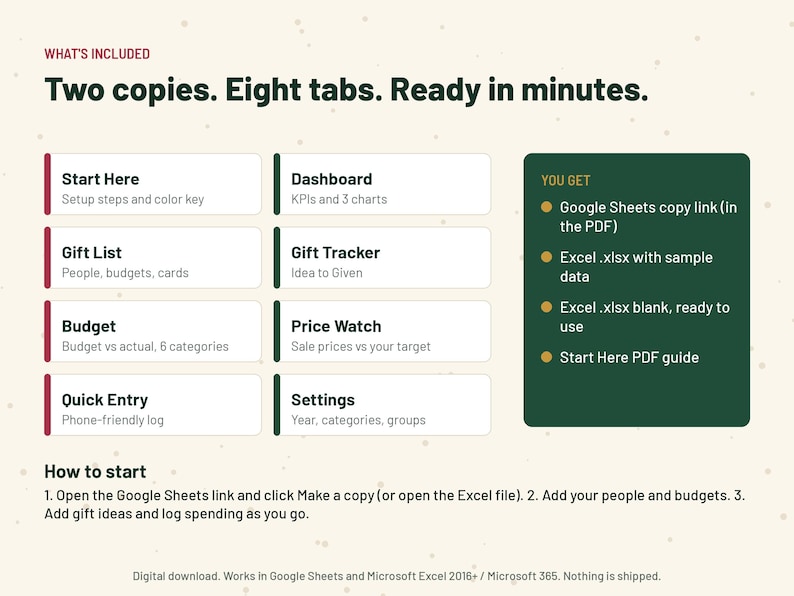The image size is (794, 596).
Task: Choose the Settings card
Action: [x=382, y=405]
